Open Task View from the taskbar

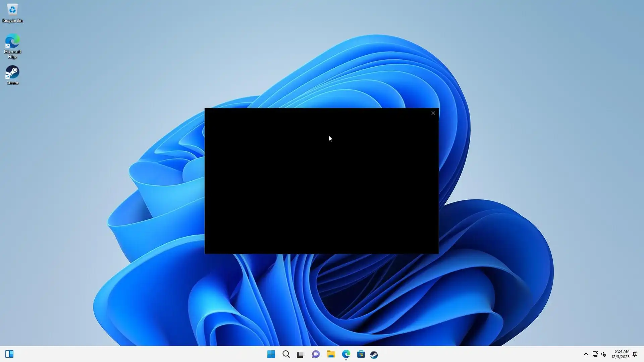300,354
